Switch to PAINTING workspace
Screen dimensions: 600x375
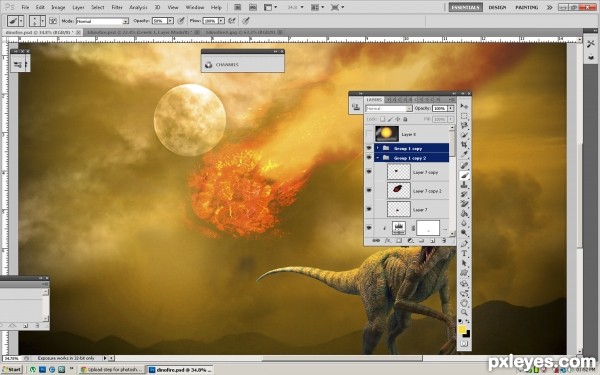point(527,7)
